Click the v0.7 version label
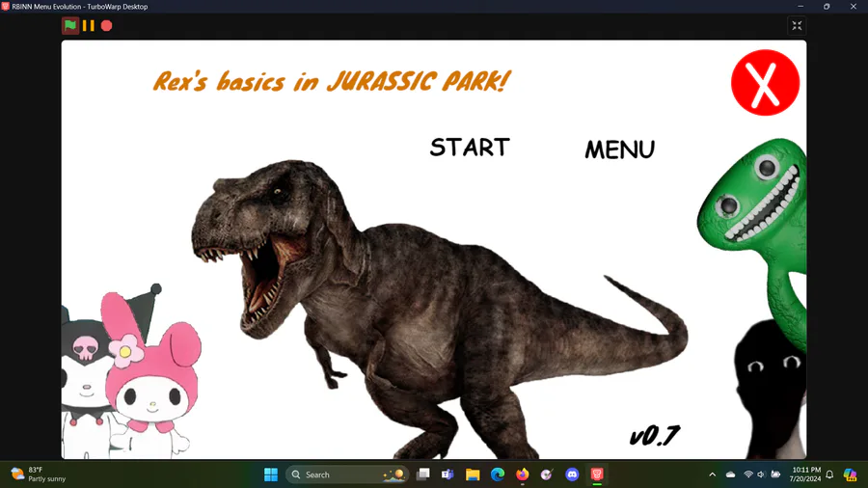The width and height of the screenshot is (868, 488). tap(654, 435)
